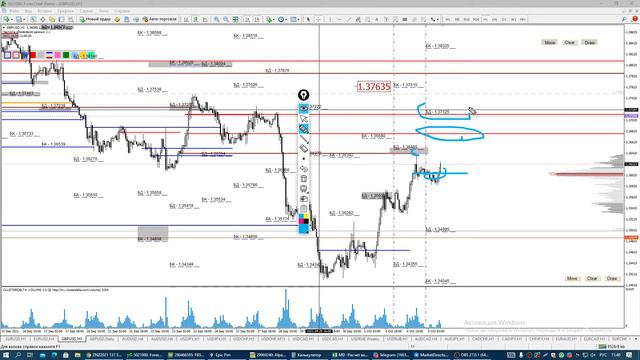Select the Epic Pen highlighter line tool
640x360 pixels.
click(303, 139)
